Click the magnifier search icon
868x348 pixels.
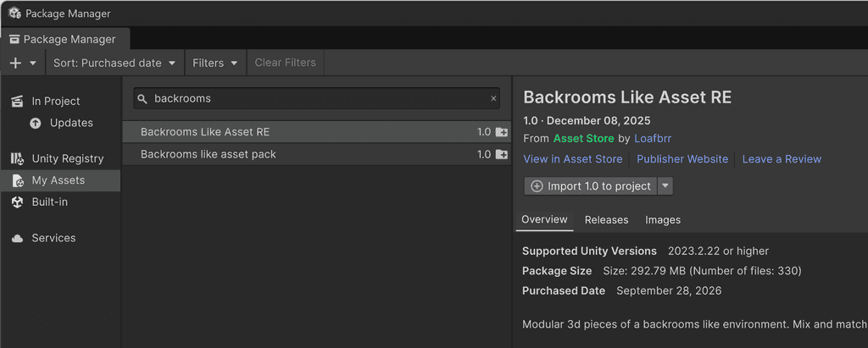tap(142, 99)
